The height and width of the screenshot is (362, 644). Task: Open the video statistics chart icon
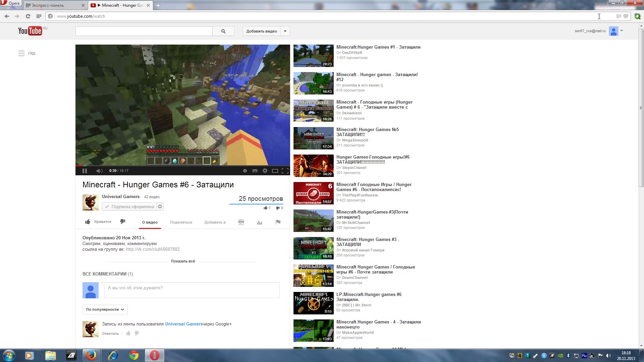pyautogui.click(x=260, y=222)
